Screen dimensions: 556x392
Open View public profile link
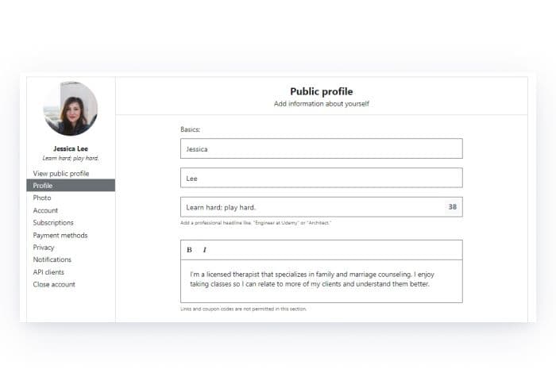pyautogui.click(x=61, y=173)
